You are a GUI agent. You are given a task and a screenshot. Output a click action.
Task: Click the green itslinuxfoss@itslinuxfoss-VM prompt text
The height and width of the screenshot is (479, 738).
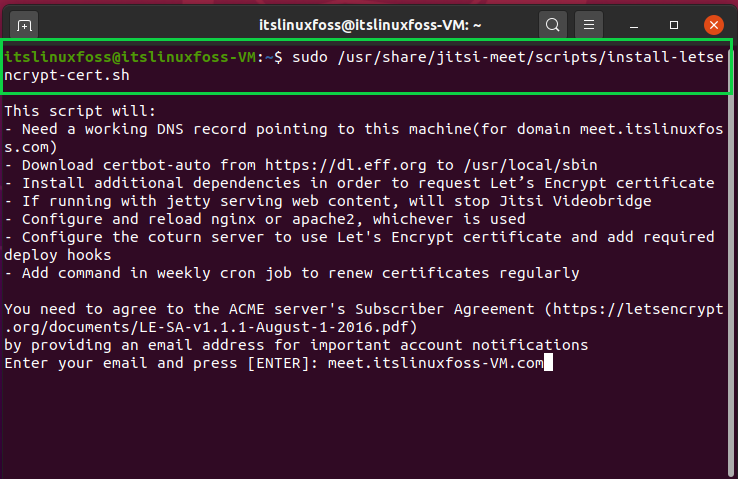point(130,57)
